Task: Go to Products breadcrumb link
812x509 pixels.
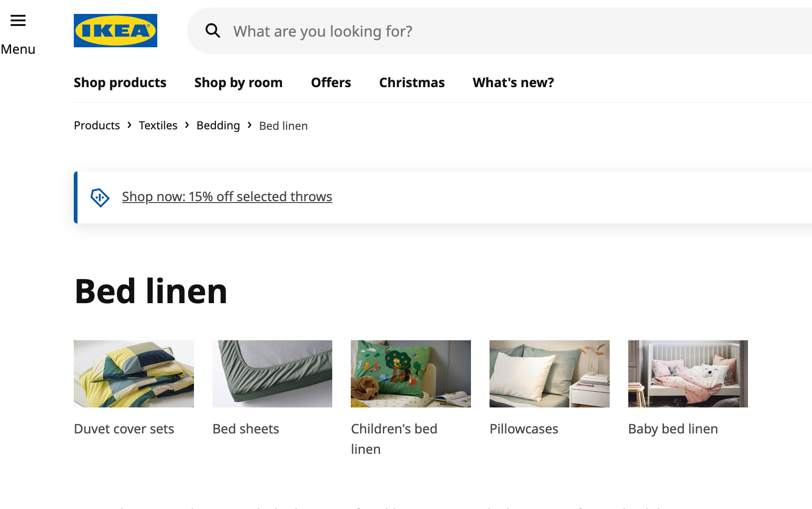Action: coord(97,126)
